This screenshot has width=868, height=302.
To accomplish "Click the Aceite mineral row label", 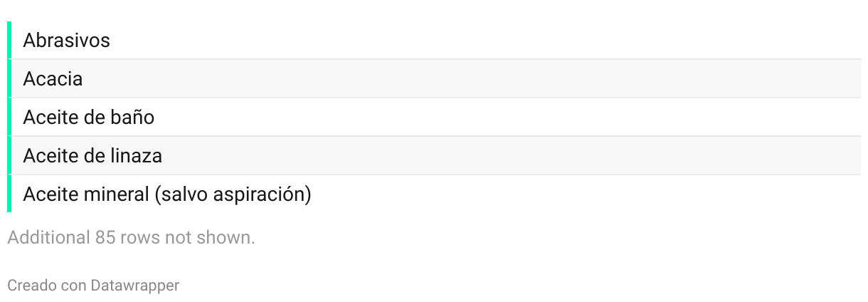I will tap(166, 194).
